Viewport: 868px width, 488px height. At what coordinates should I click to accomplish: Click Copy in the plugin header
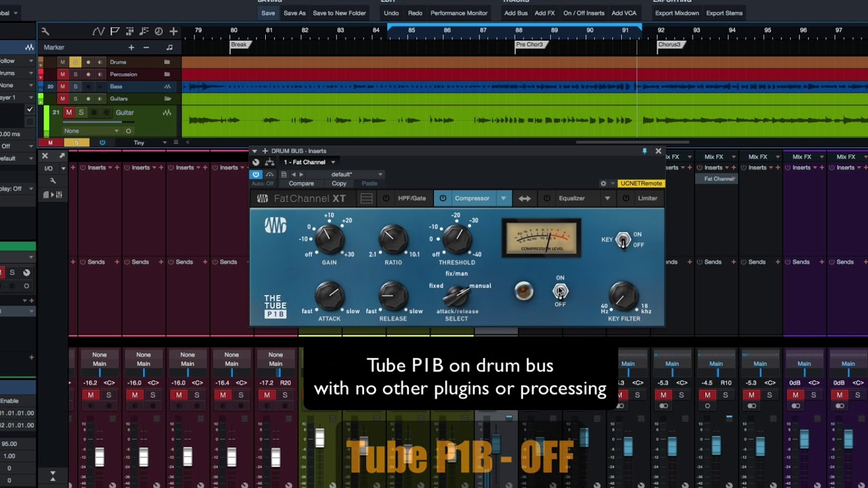click(x=339, y=184)
